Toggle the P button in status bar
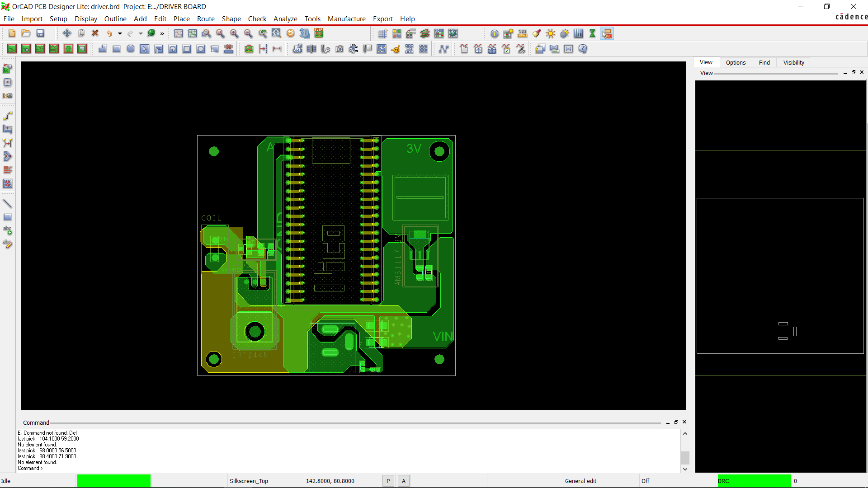 (388, 481)
